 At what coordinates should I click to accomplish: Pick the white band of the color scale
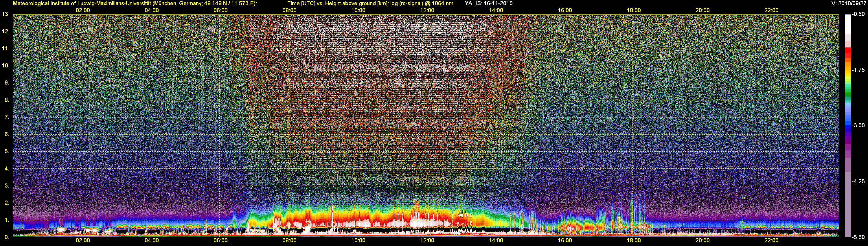(848, 24)
